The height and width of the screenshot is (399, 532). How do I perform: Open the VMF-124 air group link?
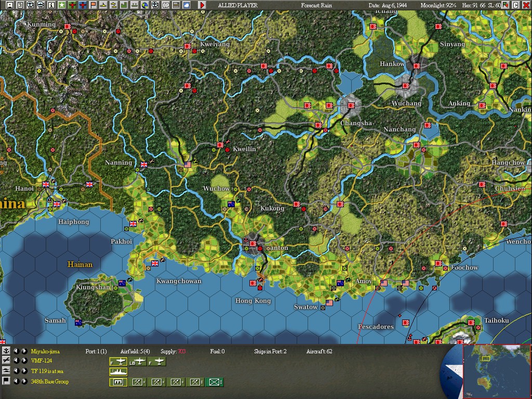pyautogui.click(x=42, y=361)
